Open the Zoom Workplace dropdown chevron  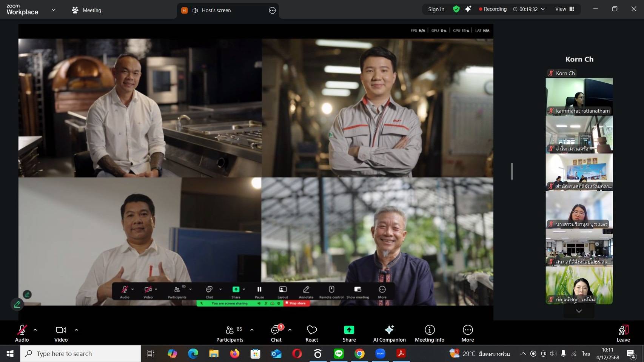[54, 10]
